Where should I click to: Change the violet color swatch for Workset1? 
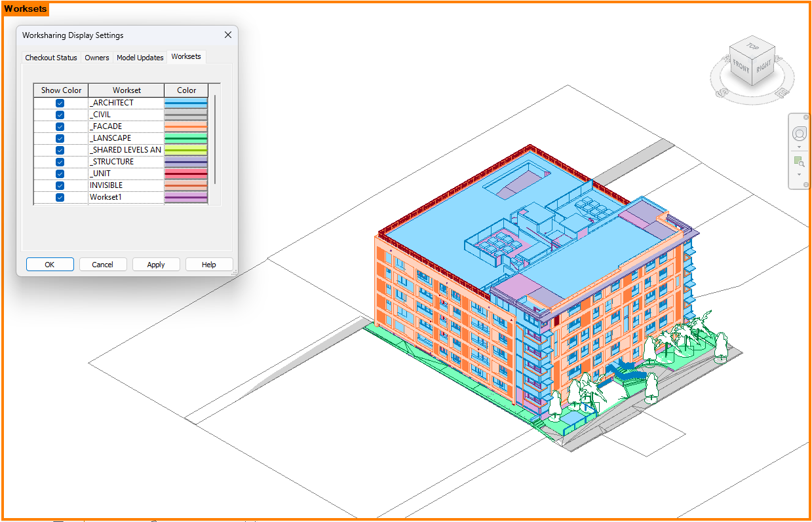tap(186, 197)
